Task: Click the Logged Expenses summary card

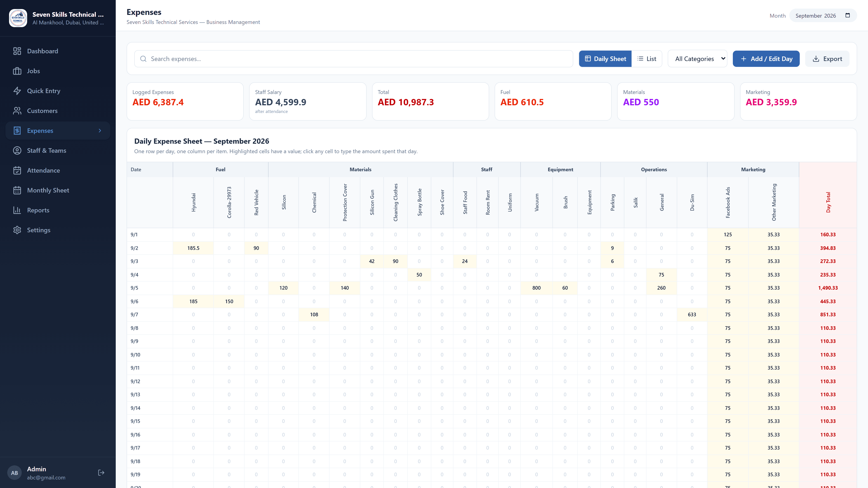Action: (185, 101)
